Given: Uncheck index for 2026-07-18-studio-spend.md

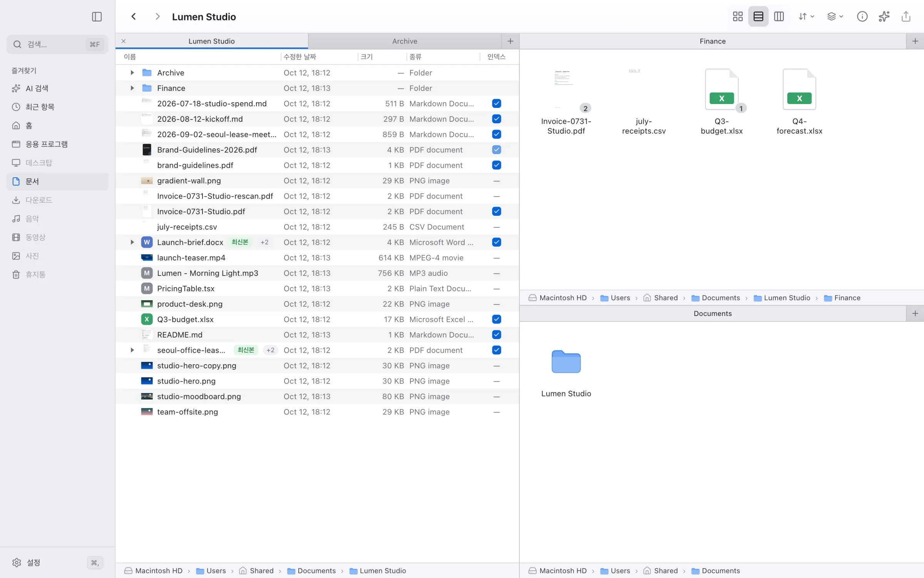Looking at the screenshot, I should click(x=497, y=103).
